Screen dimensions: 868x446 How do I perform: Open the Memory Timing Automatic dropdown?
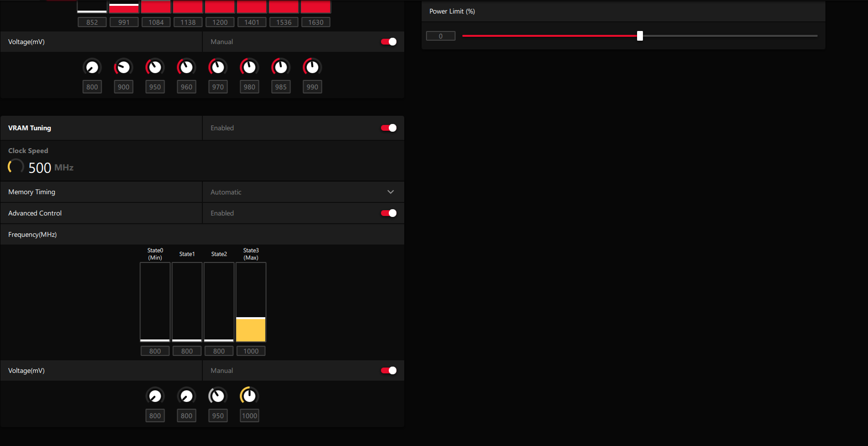coord(303,192)
